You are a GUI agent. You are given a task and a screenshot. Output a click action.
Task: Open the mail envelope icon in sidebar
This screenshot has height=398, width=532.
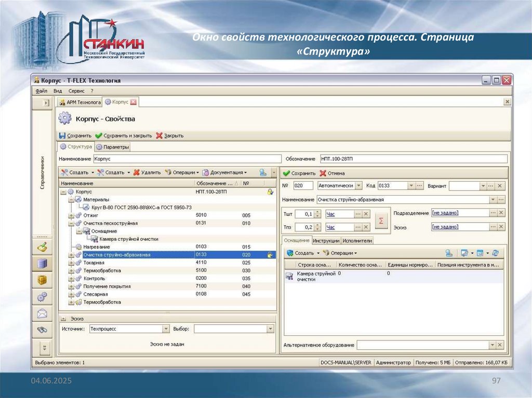tap(42, 313)
